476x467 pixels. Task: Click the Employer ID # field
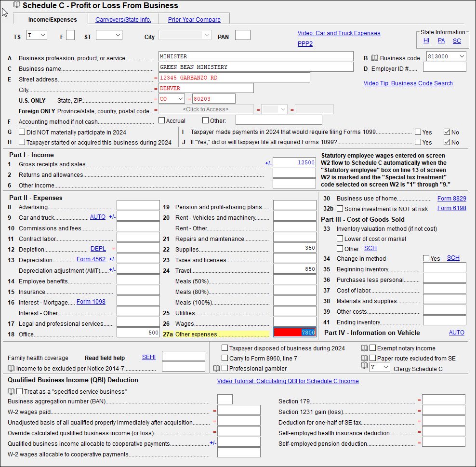[445, 67]
